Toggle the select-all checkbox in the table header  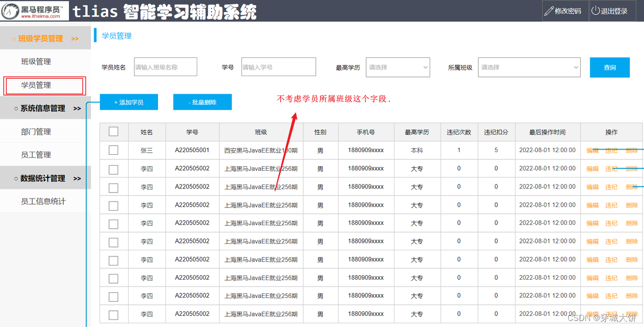[114, 132]
